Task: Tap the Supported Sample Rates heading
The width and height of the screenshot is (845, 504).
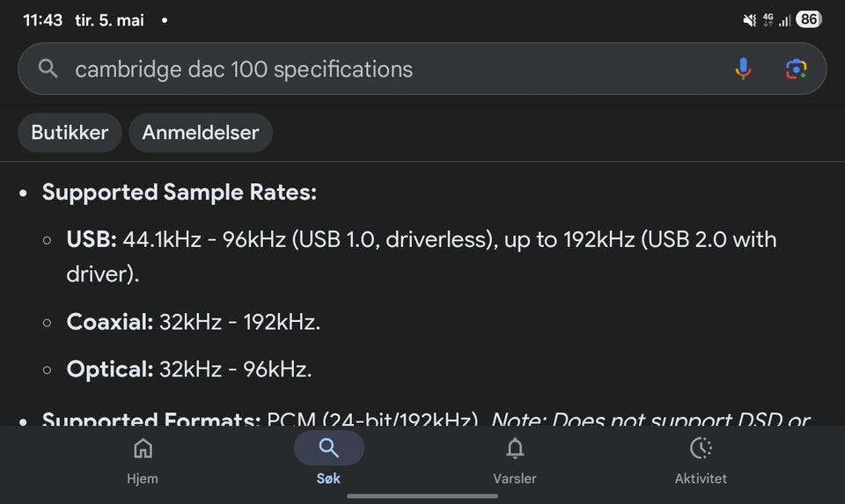Action: coord(180,193)
